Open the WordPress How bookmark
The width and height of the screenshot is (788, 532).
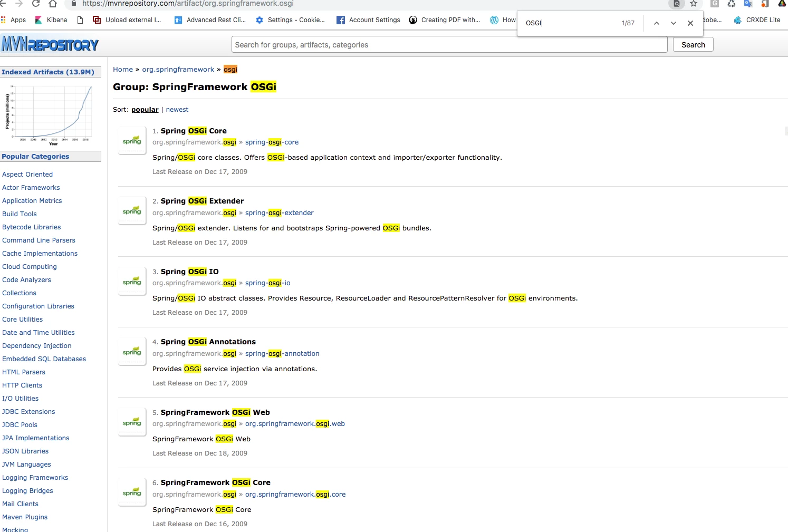point(503,20)
